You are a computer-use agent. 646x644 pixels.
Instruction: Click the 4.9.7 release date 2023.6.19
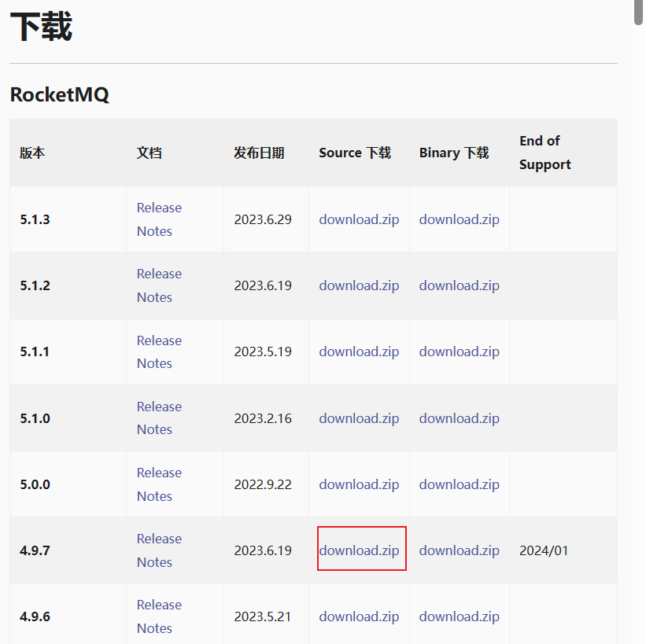coord(263,550)
